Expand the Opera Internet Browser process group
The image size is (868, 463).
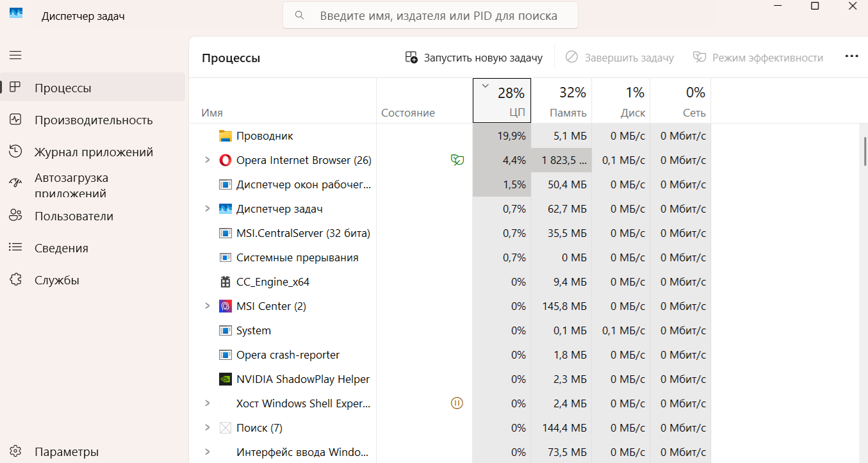207,160
